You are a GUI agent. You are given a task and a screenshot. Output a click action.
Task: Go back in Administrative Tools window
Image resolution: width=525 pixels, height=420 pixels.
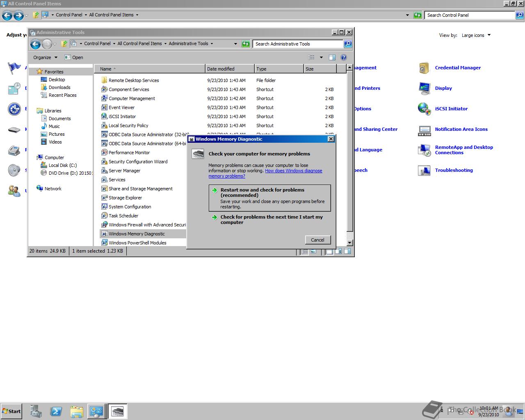pyautogui.click(x=36, y=44)
